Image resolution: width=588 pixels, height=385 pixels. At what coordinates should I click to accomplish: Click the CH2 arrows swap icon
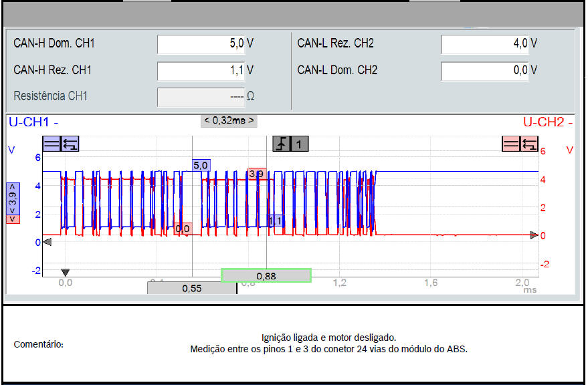(x=529, y=143)
